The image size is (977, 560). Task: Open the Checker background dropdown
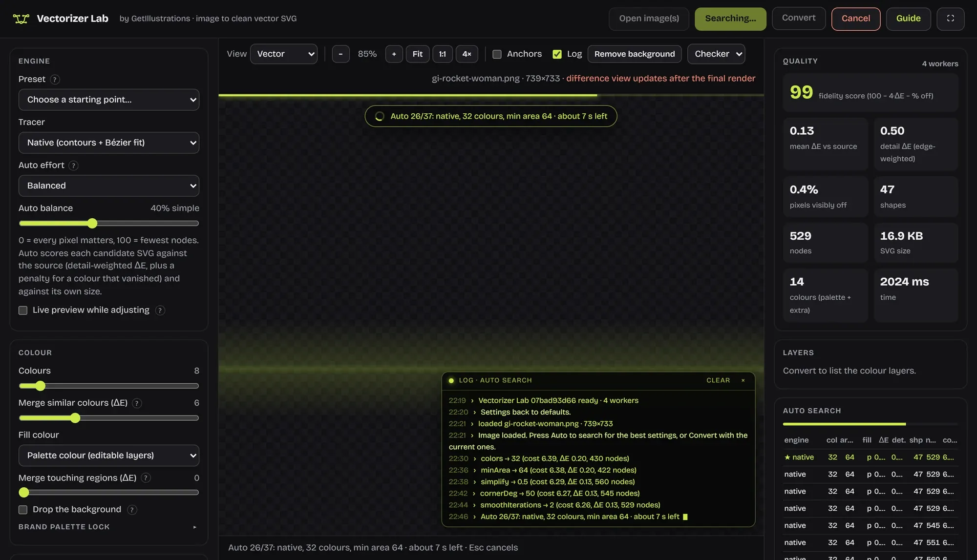(x=716, y=54)
